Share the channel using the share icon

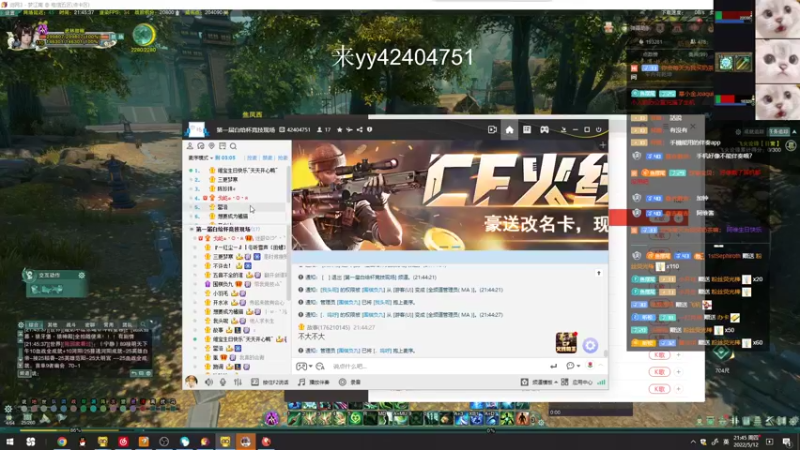[x=360, y=130]
